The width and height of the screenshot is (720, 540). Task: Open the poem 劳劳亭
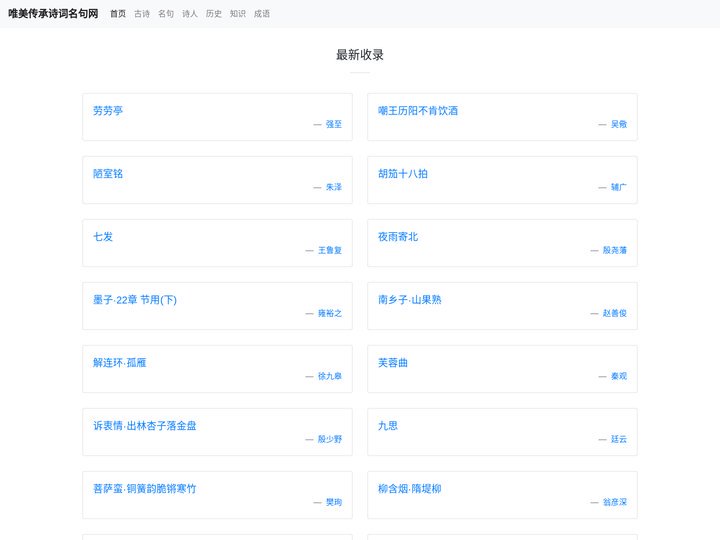click(108, 111)
